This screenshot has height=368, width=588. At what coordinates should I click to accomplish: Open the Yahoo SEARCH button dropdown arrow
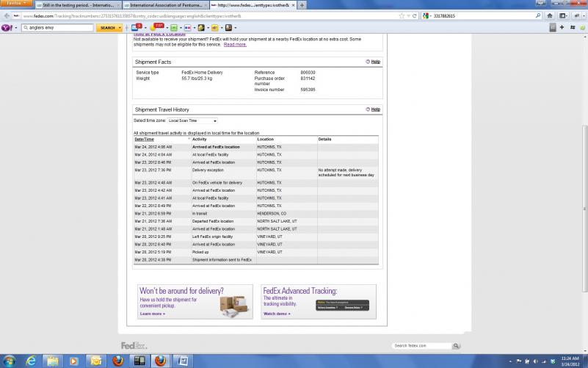pyautogui.click(x=120, y=28)
